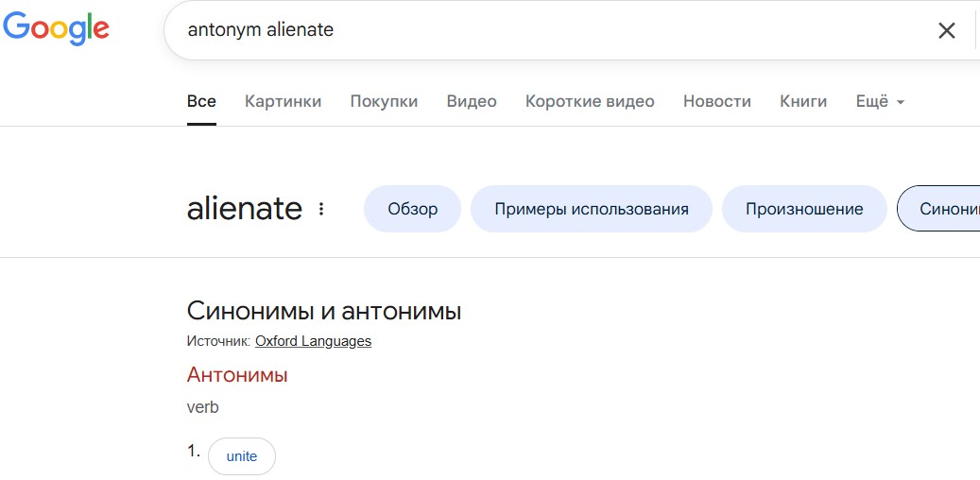This screenshot has width=980, height=480.
Task: Select the Все search tab
Action: [x=201, y=101]
